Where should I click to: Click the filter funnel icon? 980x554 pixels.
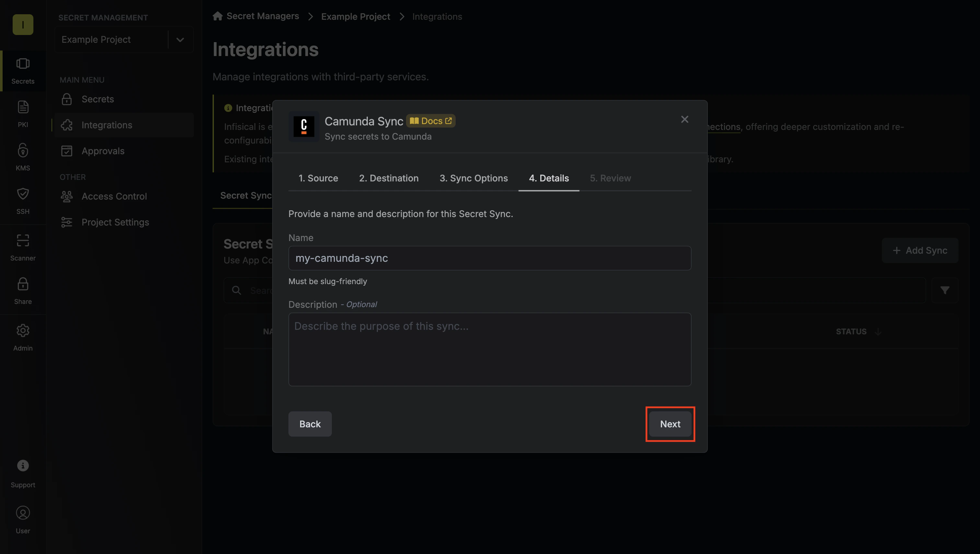pos(945,290)
